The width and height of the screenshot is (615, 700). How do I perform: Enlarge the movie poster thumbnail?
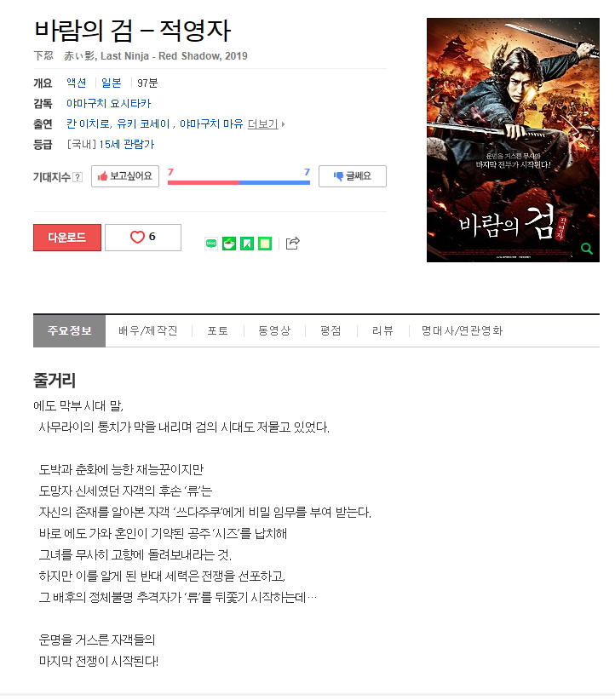point(513,140)
